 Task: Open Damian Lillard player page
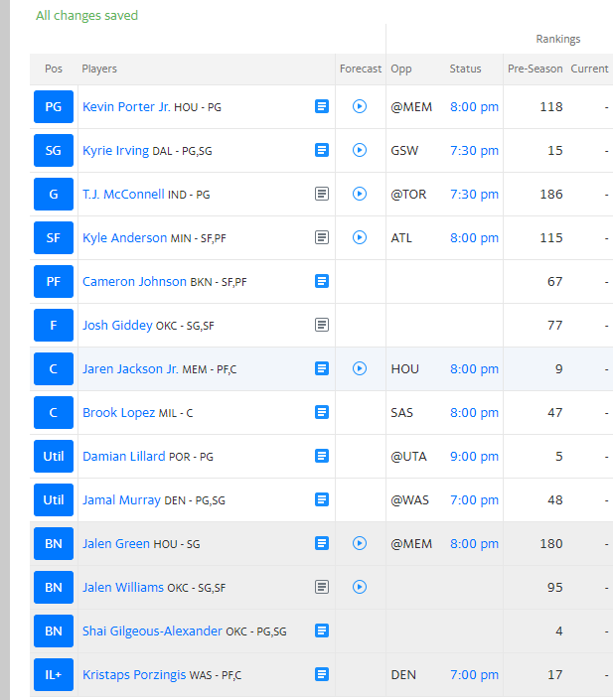click(124, 457)
